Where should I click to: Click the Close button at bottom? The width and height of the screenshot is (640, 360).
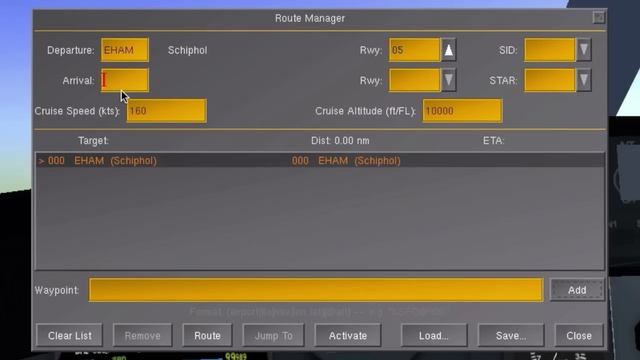(x=579, y=336)
